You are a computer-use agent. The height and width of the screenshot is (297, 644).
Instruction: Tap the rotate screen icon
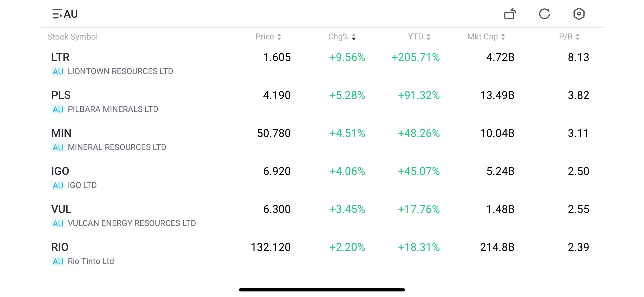click(x=510, y=14)
